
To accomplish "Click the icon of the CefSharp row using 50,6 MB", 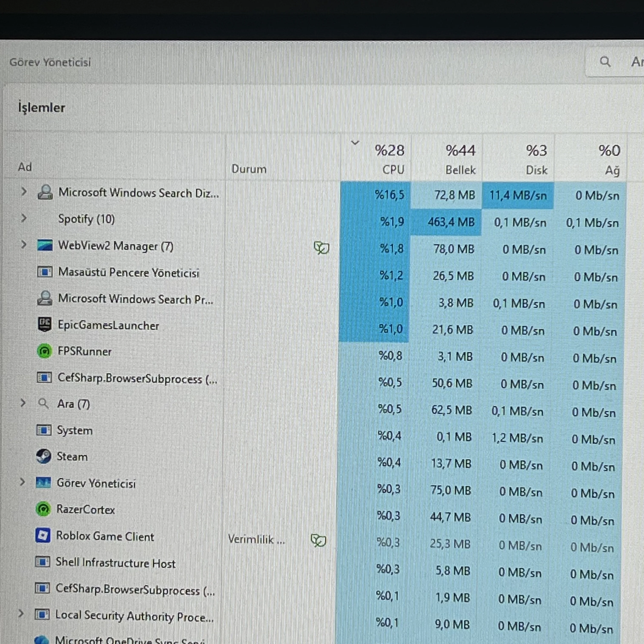I will [x=44, y=378].
